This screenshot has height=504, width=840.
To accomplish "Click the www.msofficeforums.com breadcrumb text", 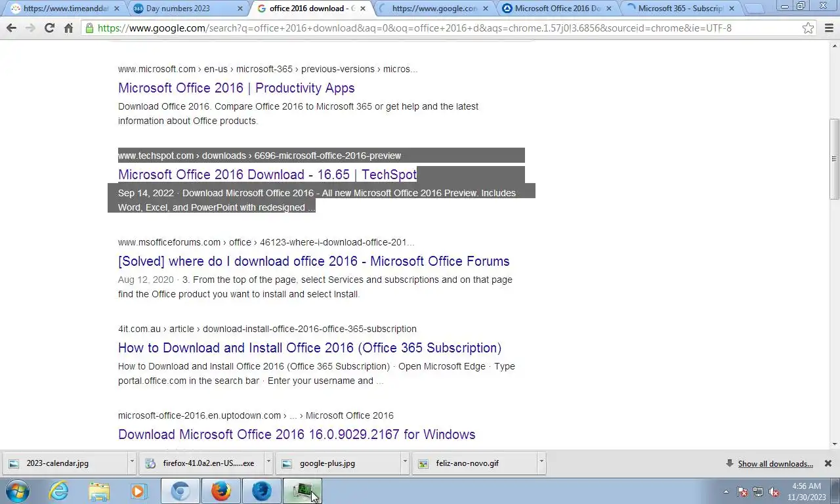I will click(266, 242).
